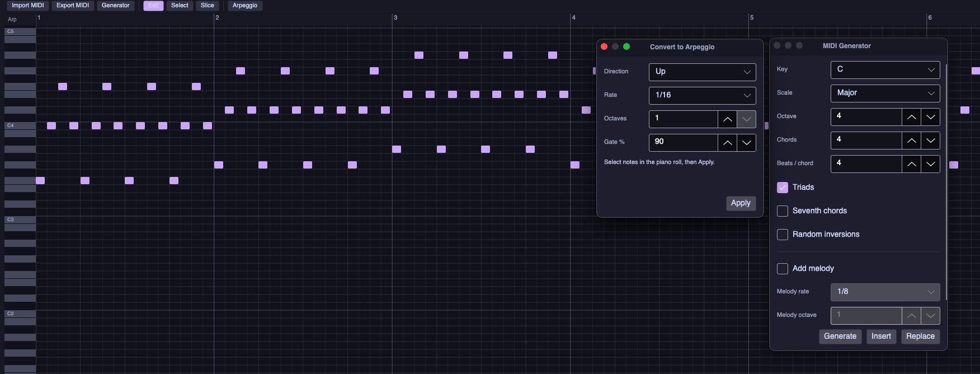980x374 pixels.
Task: Decrease Octave in MIDI Generator
Action: (x=930, y=117)
